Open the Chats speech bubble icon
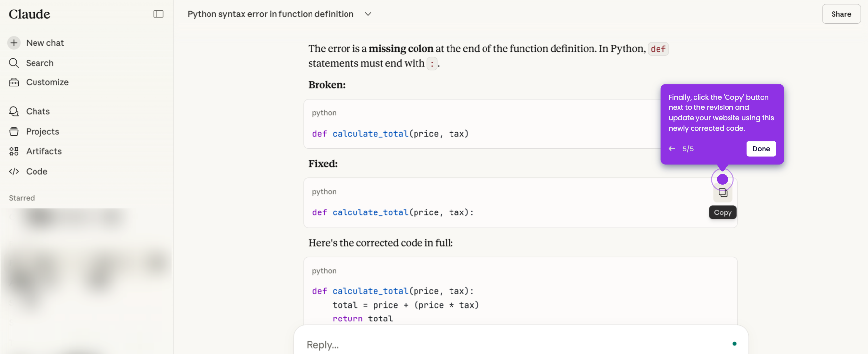The height and width of the screenshot is (354, 868). pos(14,111)
